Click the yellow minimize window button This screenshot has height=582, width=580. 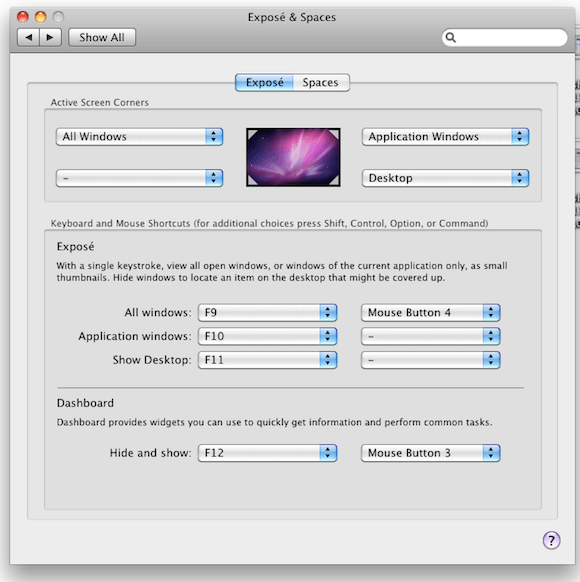click(x=40, y=17)
